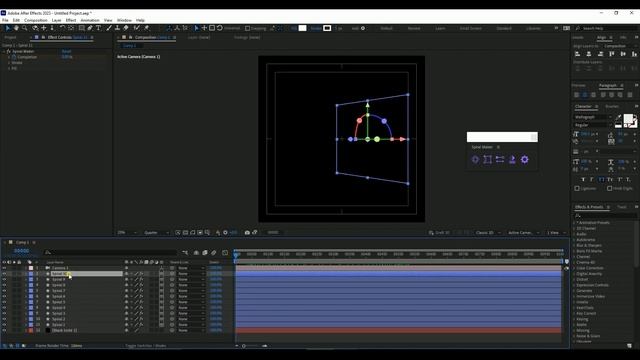
Task: Expand the Stroke property
Action: (9, 63)
